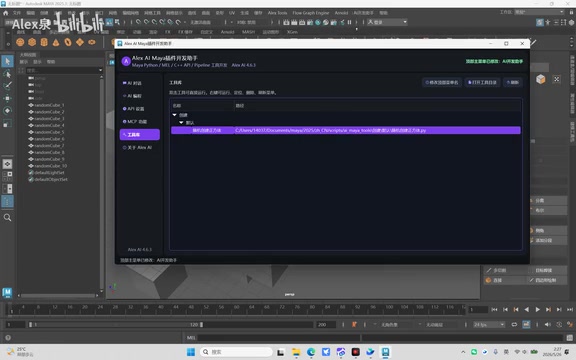This screenshot has width=576, height=360.
Task: Create a polygon torus from shelf
Action: [68, 42]
